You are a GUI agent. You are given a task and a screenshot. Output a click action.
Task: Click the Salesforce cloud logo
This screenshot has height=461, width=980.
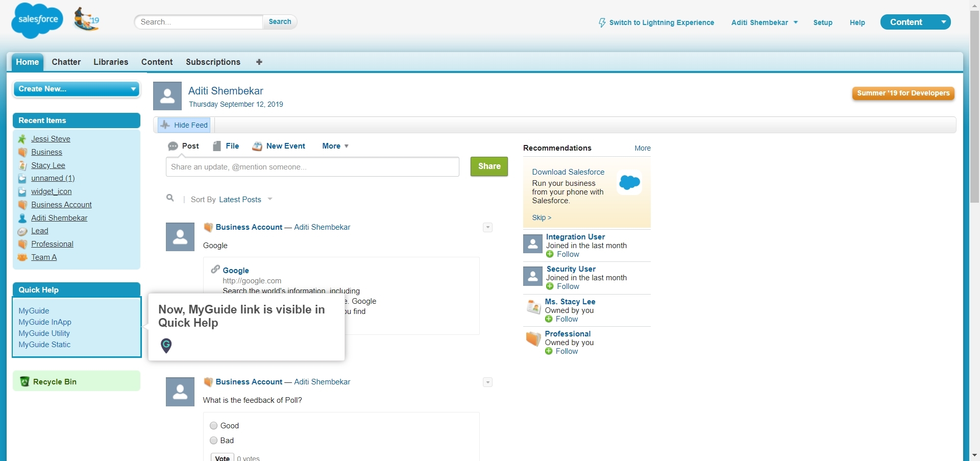37,20
